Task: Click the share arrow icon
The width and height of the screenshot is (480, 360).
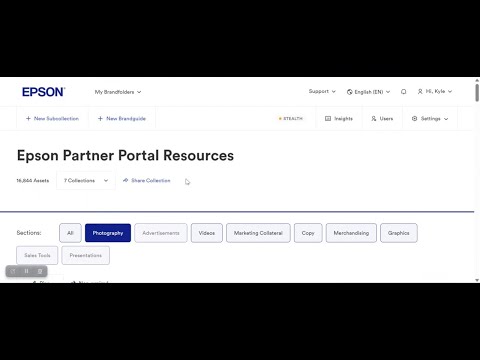Action: 125,180
